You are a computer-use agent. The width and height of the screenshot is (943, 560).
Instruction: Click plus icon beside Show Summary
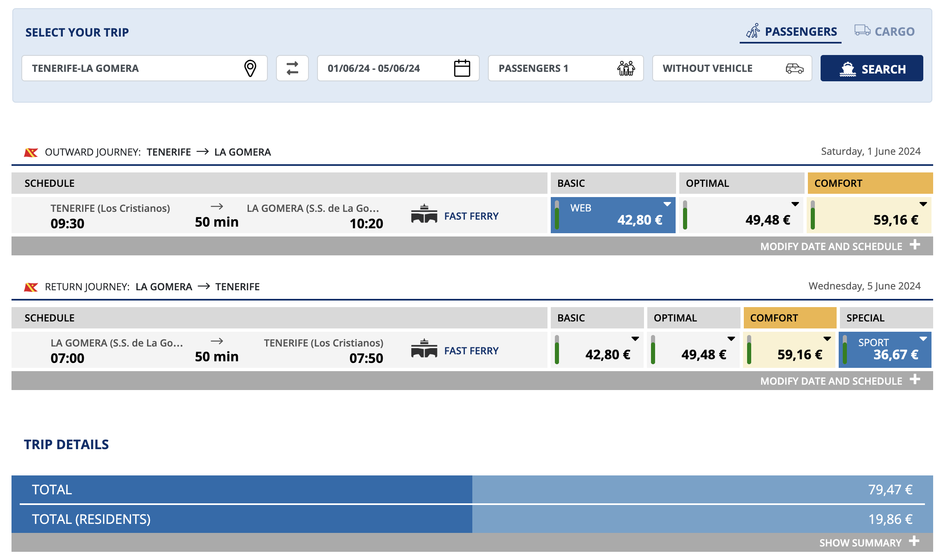coord(914,541)
